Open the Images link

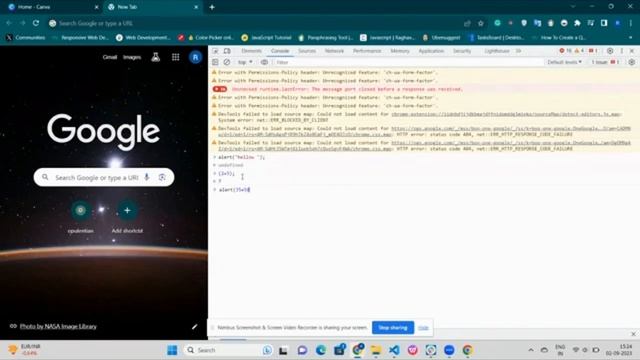point(132,57)
